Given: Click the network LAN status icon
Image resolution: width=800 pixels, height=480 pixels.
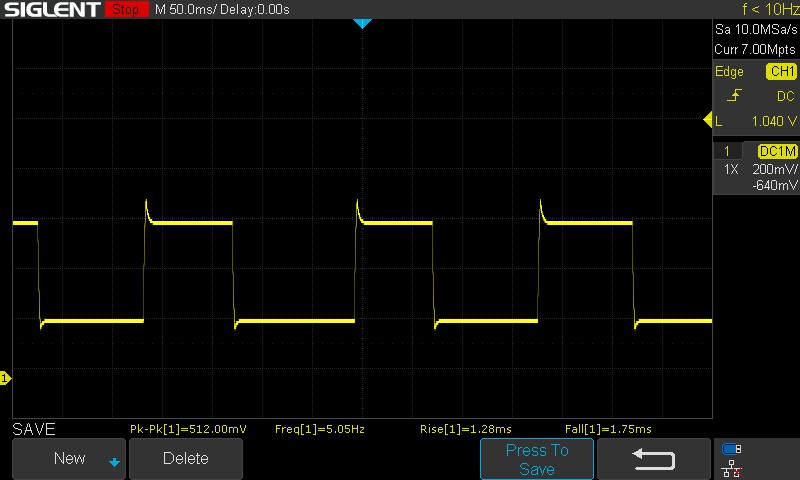Looking at the screenshot, I should click(731, 468).
